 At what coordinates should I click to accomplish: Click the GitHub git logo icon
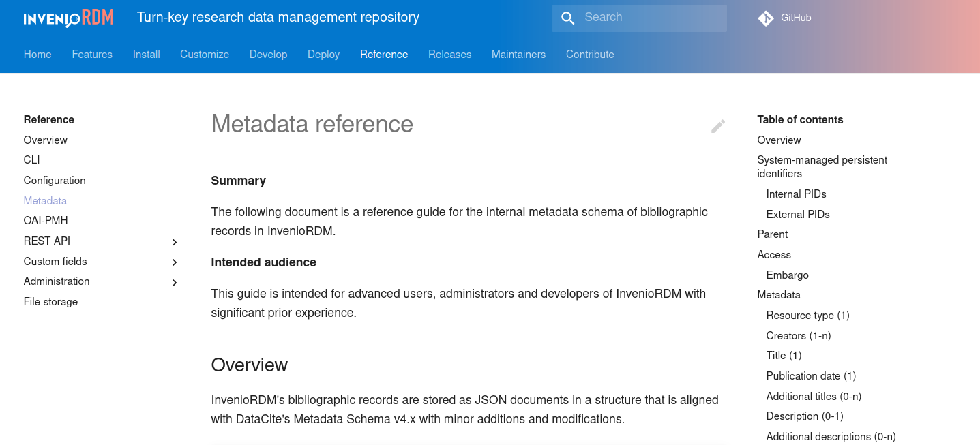coord(766,18)
